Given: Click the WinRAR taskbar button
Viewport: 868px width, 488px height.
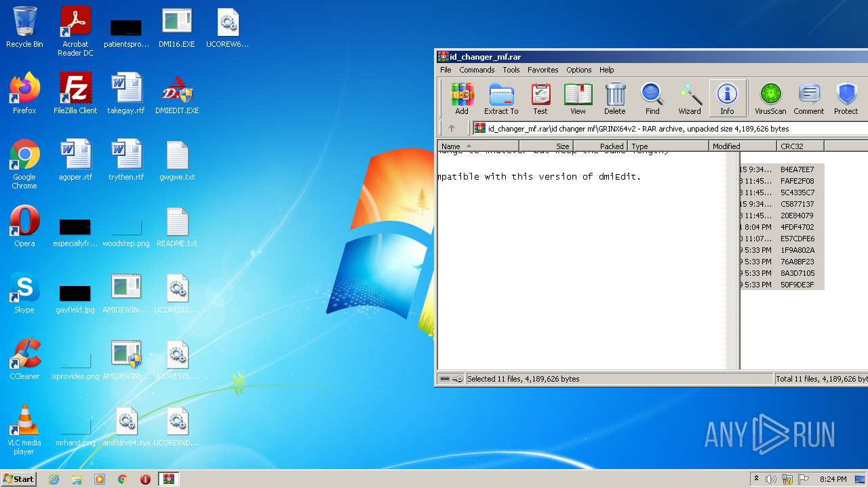Looking at the screenshot, I should (x=169, y=479).
